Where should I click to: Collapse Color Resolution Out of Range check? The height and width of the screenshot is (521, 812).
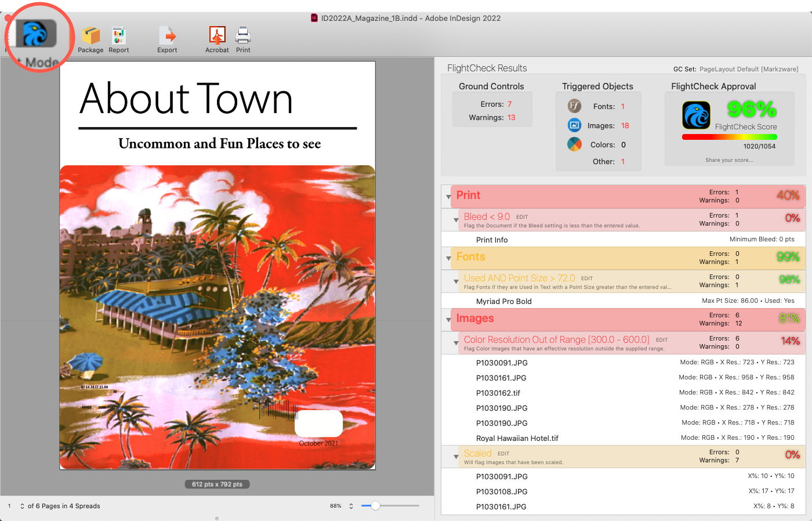coord(456,343)
